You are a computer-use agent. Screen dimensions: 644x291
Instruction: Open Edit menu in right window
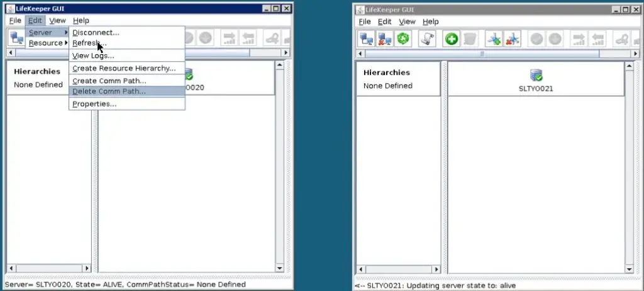384,21
